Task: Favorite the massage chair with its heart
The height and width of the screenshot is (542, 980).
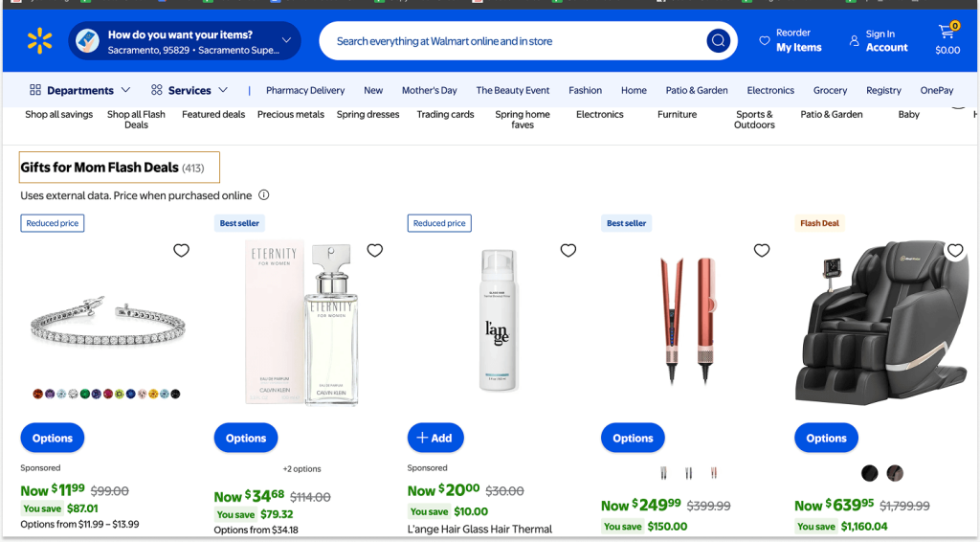Action: click(955, 251)
